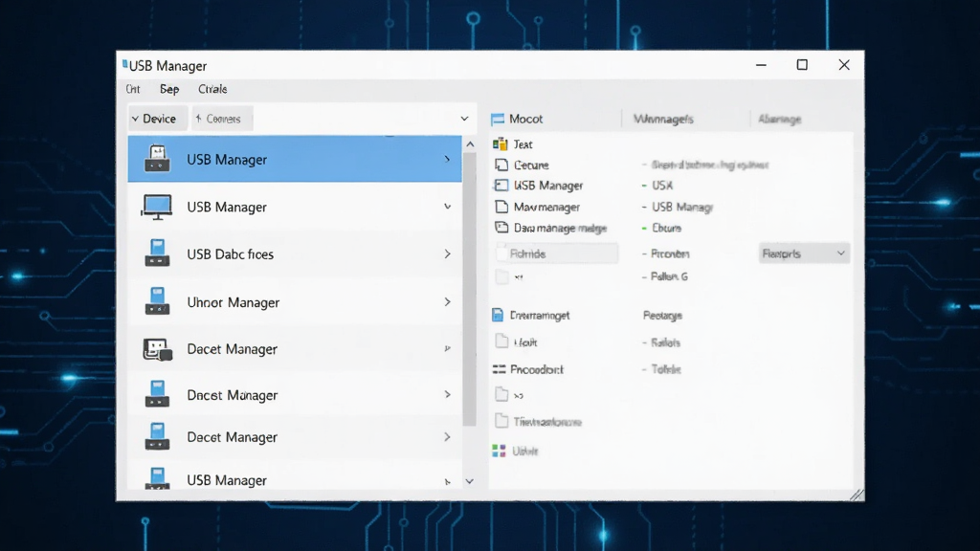Viewport: 980px width, 551px height.
Task: Click the colorful icon beside Teat
Action: click(x=500, y=144)
